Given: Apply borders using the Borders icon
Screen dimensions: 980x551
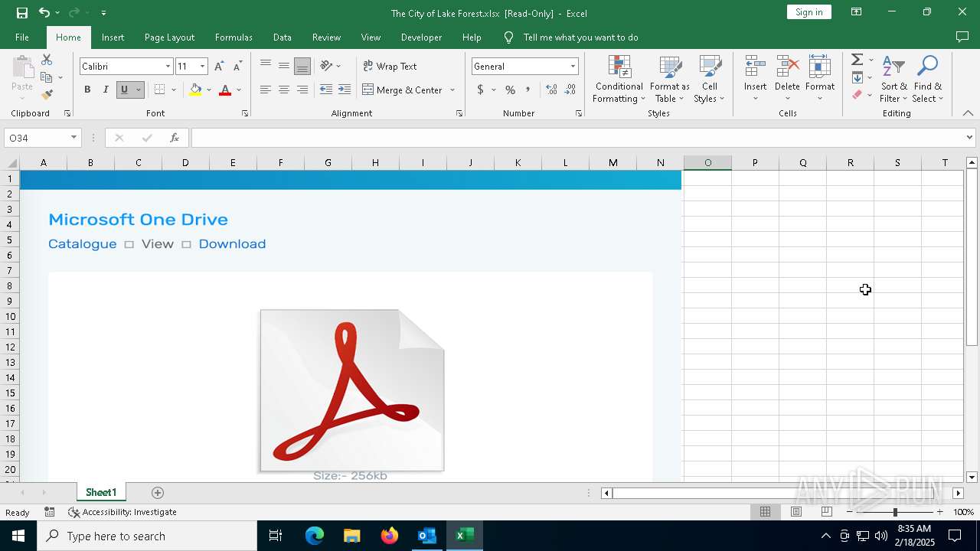Looking at the screenshot, I should 159,90.
